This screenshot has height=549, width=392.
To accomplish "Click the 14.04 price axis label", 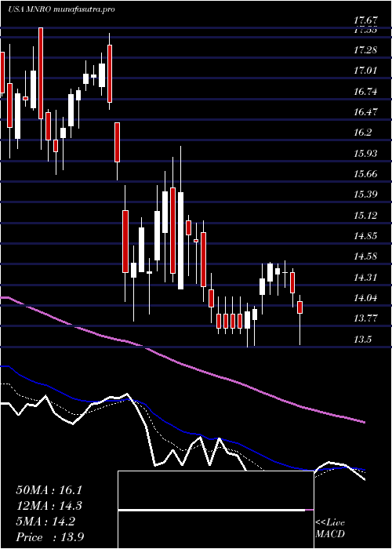I will (365, 298).
